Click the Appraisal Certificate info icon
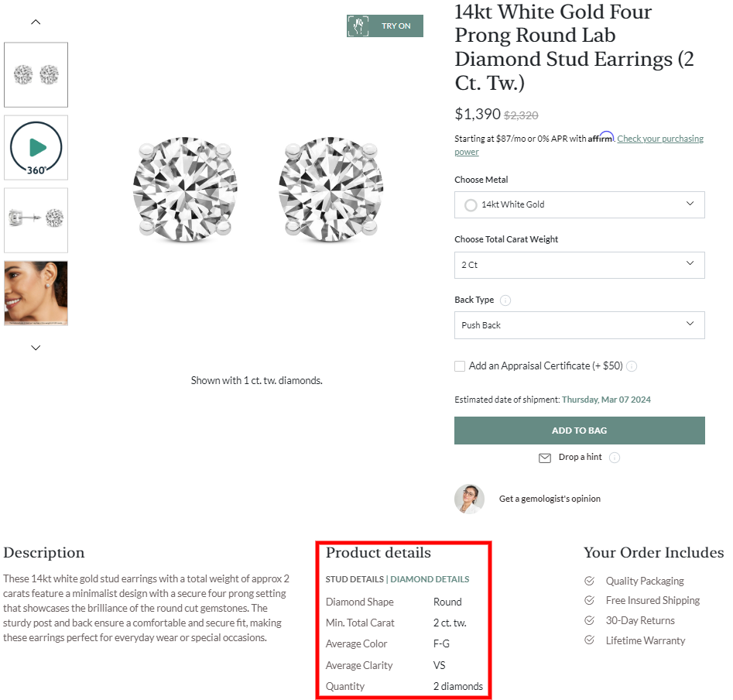 coord(632,365)
